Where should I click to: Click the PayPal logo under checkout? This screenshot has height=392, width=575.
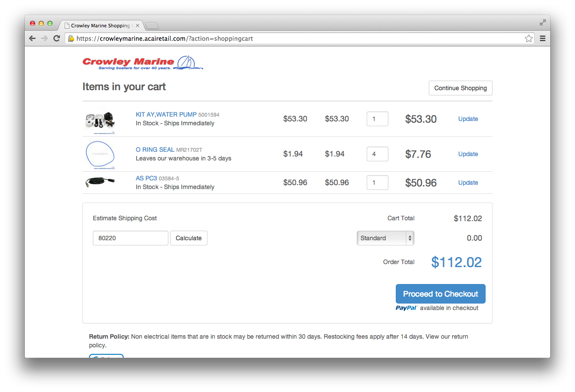406,308
